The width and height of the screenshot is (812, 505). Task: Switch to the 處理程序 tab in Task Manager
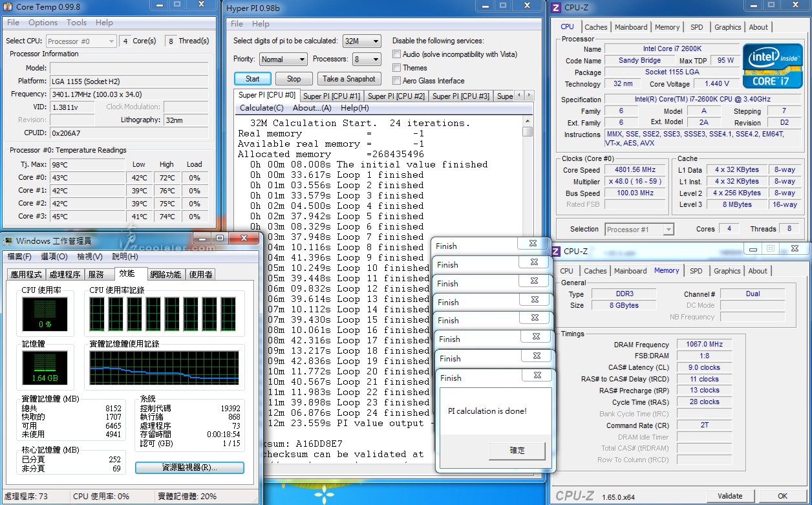click(x=67, y=275)
